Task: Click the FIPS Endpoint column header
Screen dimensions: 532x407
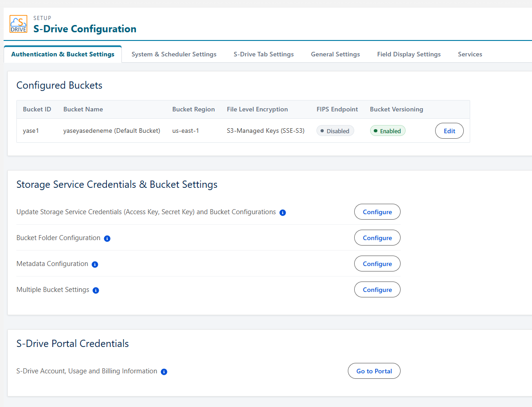Action: click(x=337, y=109)
